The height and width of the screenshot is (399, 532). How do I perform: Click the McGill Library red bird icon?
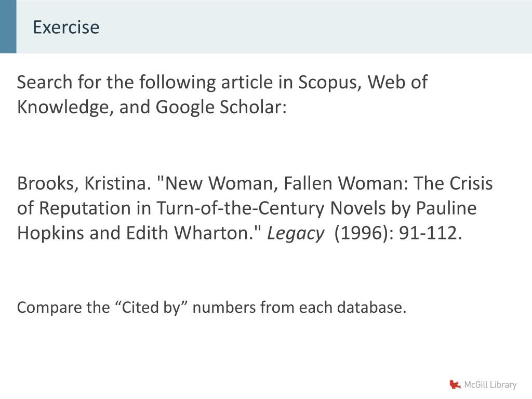click(455, 384)
